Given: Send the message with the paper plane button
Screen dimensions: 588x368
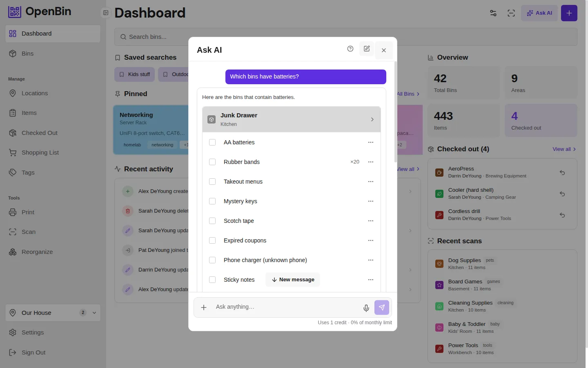Looking at the screenshot, I should 382,307.
